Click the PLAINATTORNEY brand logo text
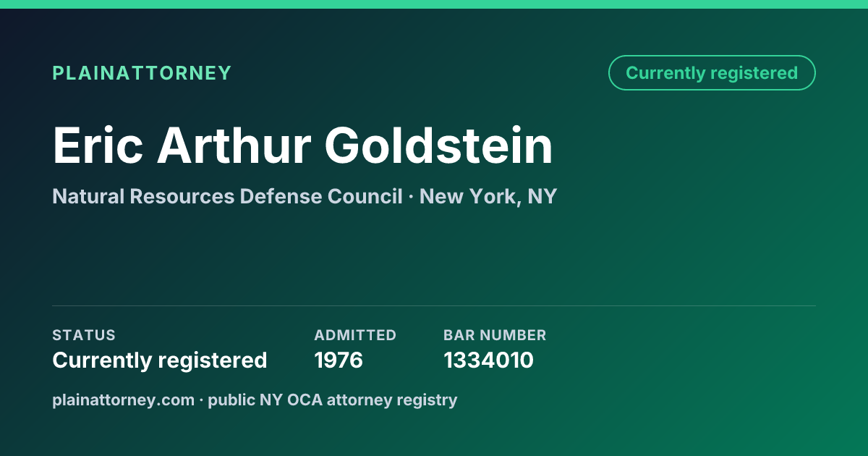The height and width of the screenshot is (456, 868). (x=142, y=73)
